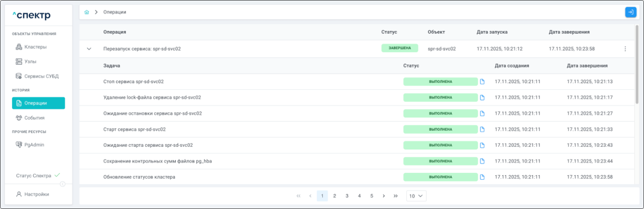Viewport: 644px width, 209px height.
Task: Open log file for Обновление статусов кластера task
Action: pos(482,177)
